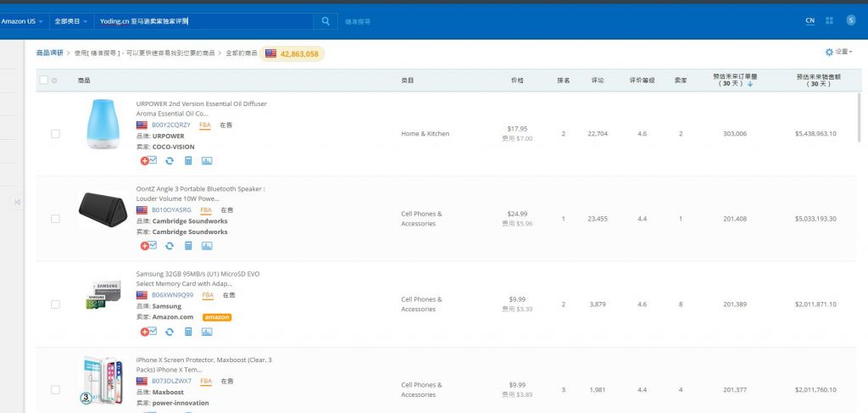Viewport: 868px width, 413px height.
Task: Open the chart icon for Samsung MicroSD
Action: (207, 332)
